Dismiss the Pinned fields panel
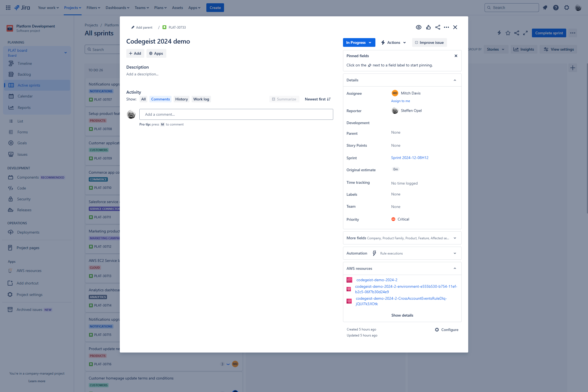Screen dimensions: 588x392 point(456,56)
